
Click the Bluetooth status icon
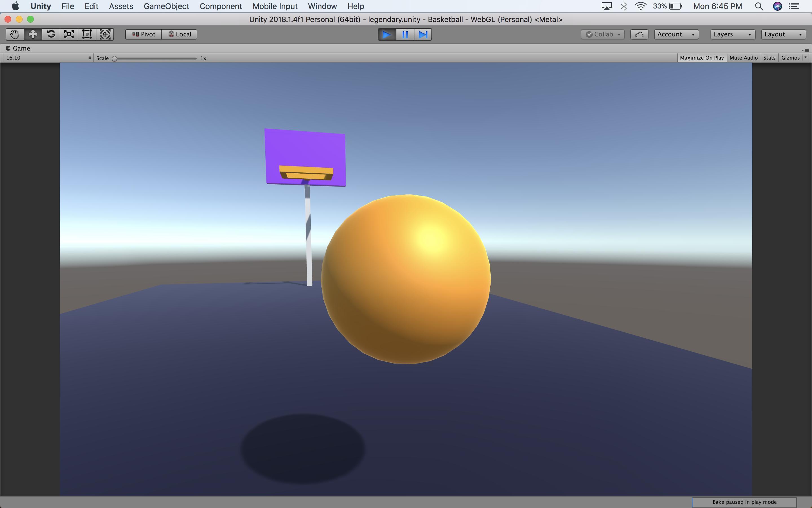point(624,6)
